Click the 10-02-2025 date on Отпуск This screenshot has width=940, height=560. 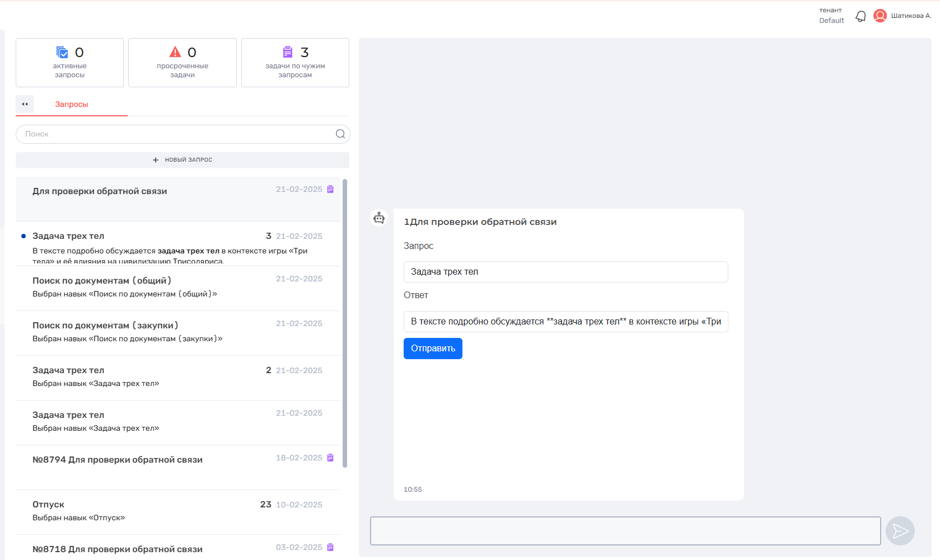[299, 505]
